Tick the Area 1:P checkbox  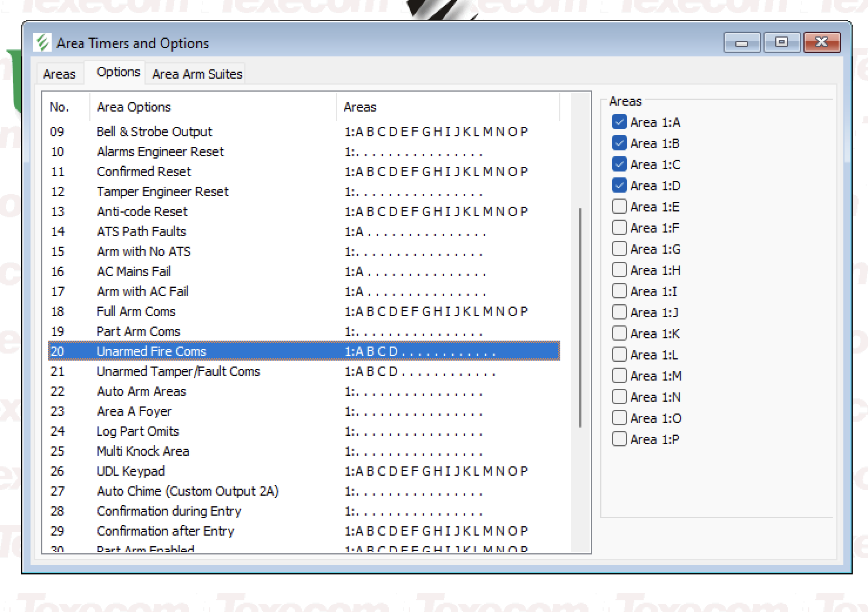(x=619, y=439)
